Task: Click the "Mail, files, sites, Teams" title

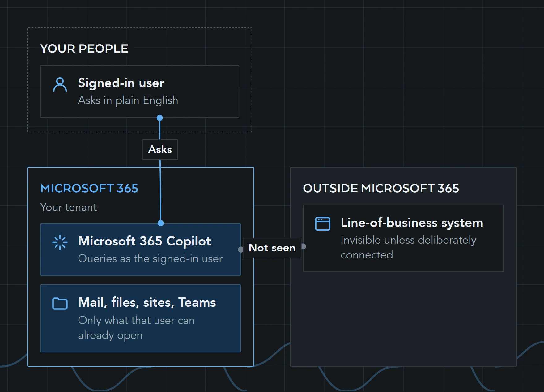Action: (x=147, y=302)
